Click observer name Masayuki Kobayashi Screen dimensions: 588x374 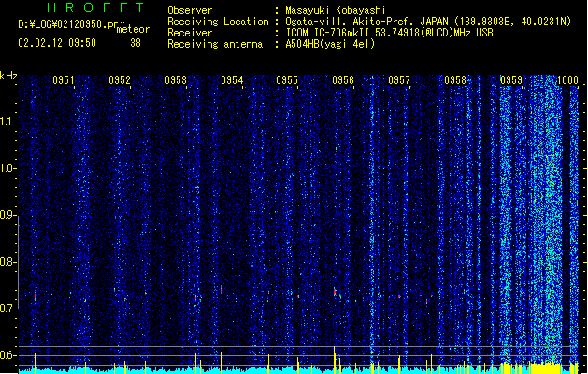click(x=335, y=10)
